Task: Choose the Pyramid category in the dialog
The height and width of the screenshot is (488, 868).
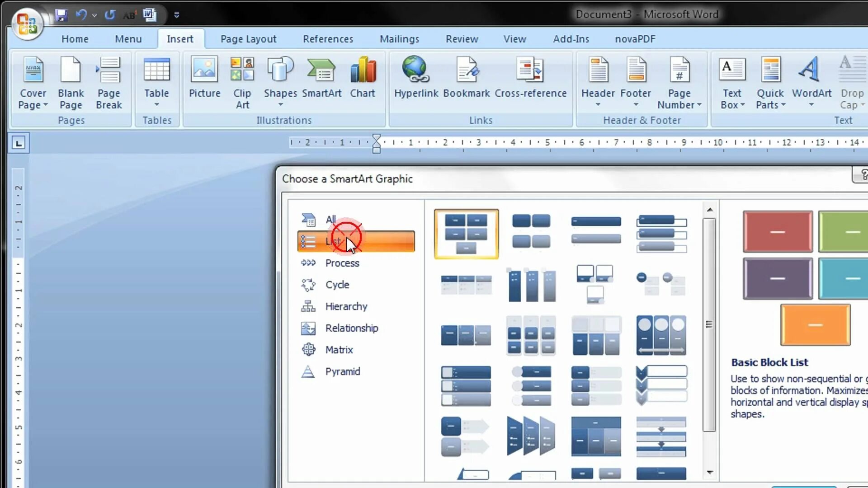Action: click(342, 371)
